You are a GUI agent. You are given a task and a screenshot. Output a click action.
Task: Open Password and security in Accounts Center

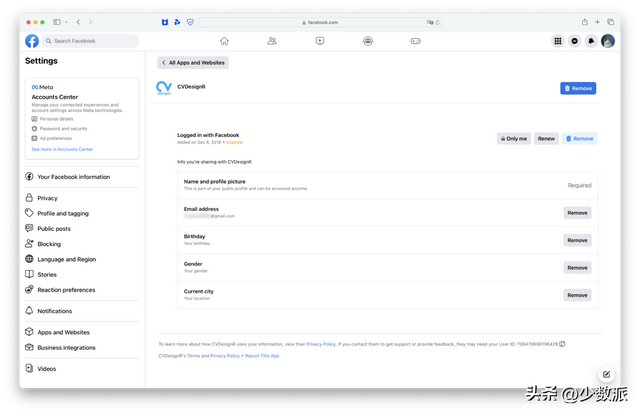60,129
